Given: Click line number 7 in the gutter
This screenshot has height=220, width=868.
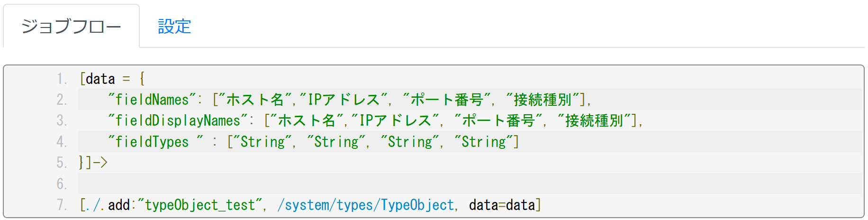Looking at the screenshot, I should [62, 205].
